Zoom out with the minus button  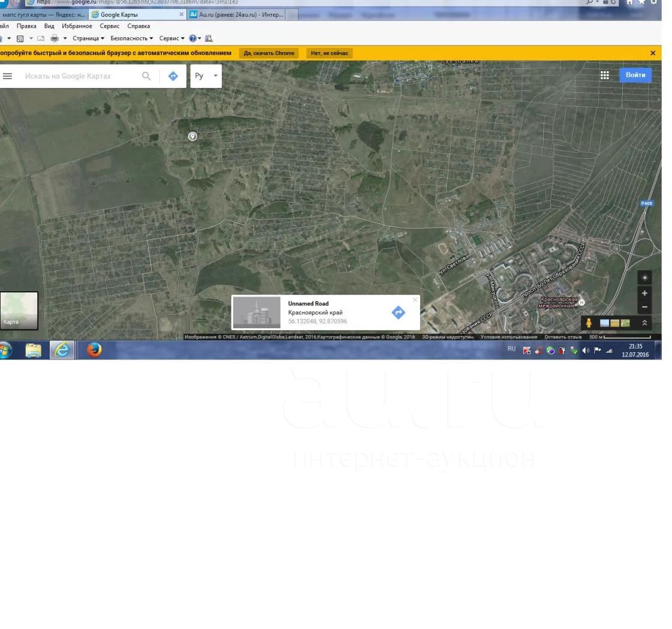[x=644, y=307]
